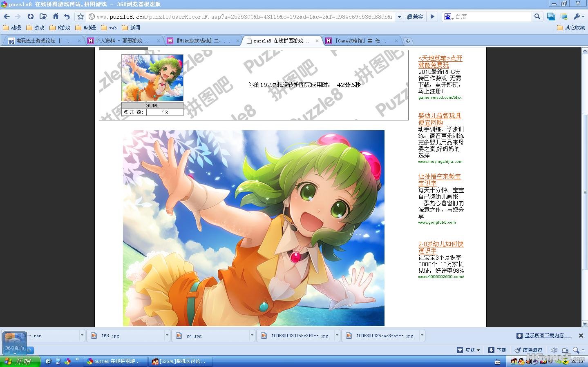Screen dimensions: 588x367
Task: Open the 163.jpg download item
Action: [x=125, y=336]
